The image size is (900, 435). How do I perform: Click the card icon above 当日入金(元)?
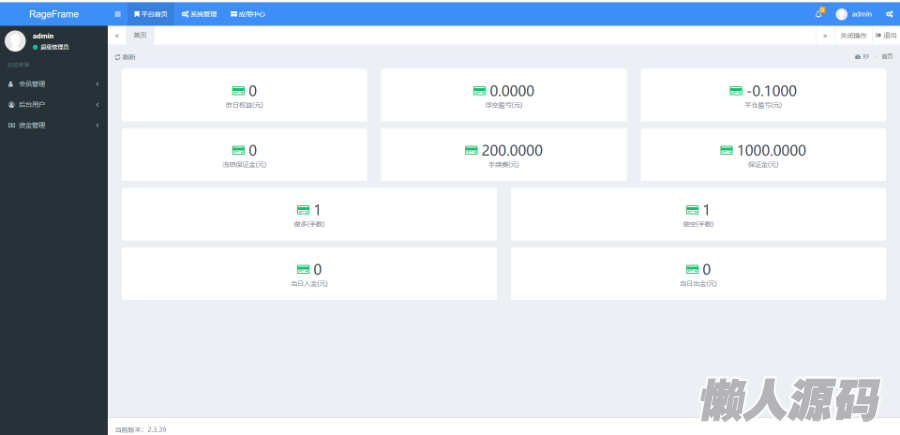[x=303, y=270]
